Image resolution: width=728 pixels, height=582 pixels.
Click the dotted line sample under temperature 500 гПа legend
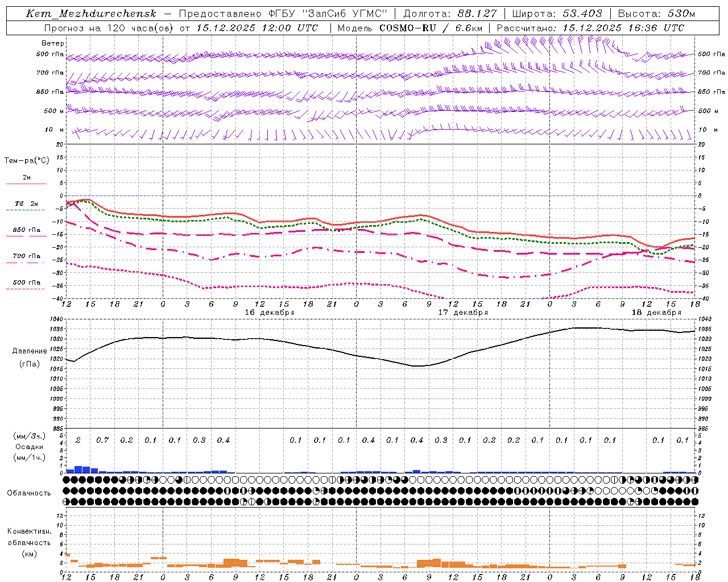pyautogui.click(x=26, y=289)
